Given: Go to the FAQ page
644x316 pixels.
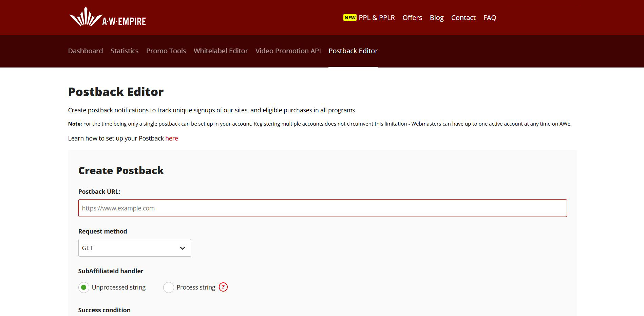Looking at the screenshot, I should pyautogui.click(x=490, y=18).
